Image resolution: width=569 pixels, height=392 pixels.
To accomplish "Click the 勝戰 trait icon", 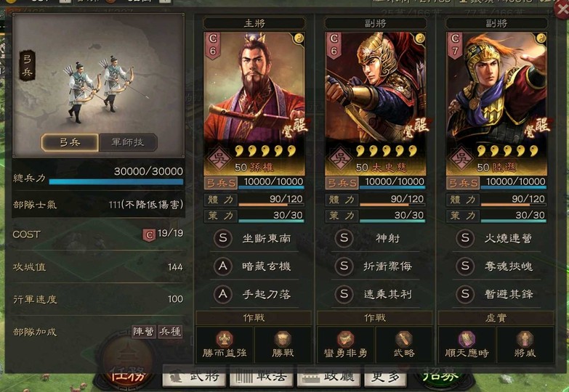I will pyautogui.click(x=283, y=340).
